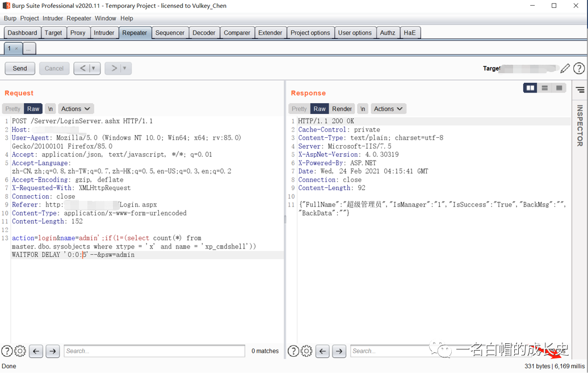This screenshot has width=588, height=375.
Task: Go forward to next request in history
Action: click(114, 68)
